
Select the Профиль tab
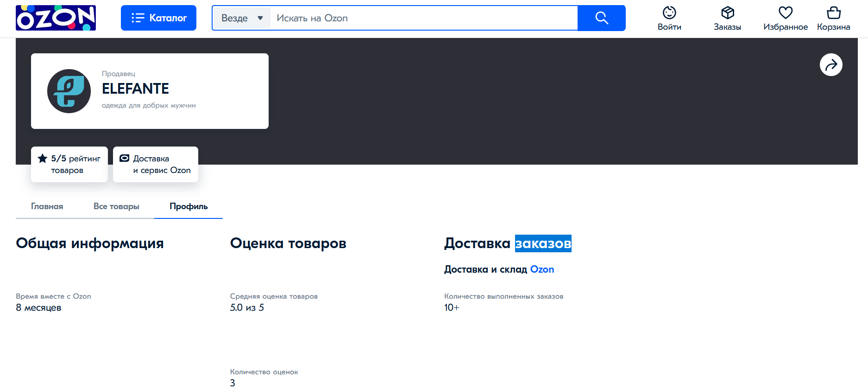[x=189, y=206]
